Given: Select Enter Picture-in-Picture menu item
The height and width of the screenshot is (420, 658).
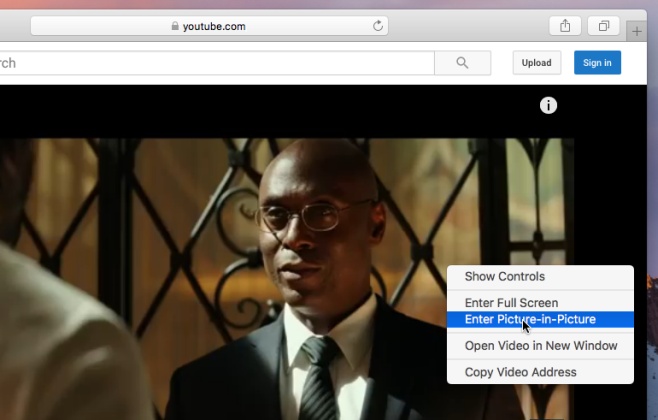Looking at the screenshot, I should coord(540,319).
